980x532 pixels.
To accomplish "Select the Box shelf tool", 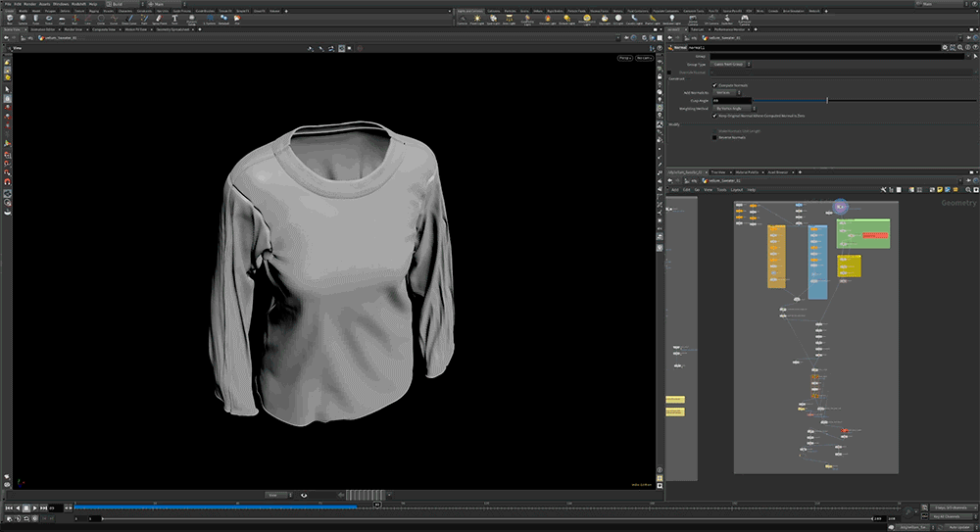I will 9,19.
